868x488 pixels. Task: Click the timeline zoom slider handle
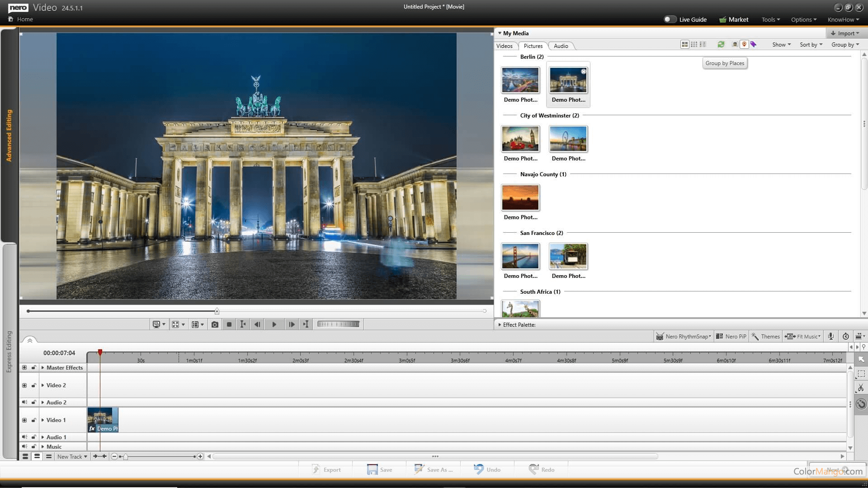126,457
